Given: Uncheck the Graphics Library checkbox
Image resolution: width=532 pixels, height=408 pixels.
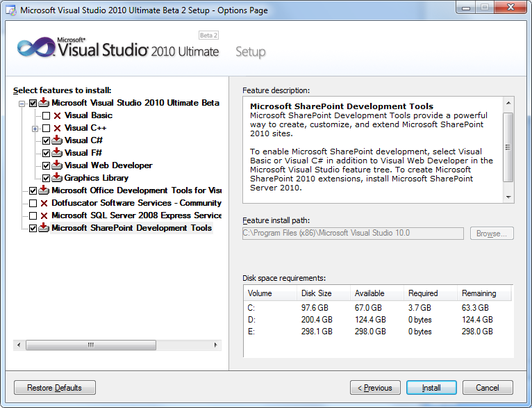Looking at the screenshot, I should click(x=46, y=178).
